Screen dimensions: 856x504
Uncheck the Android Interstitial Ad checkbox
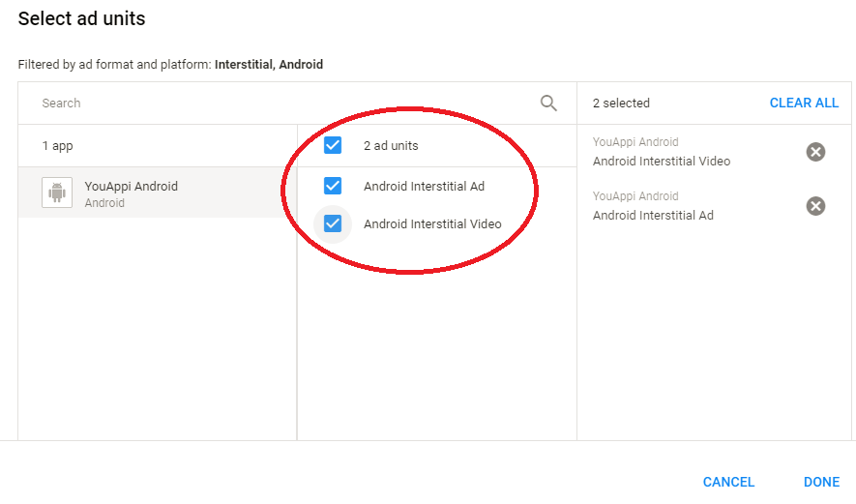(333, 186)
